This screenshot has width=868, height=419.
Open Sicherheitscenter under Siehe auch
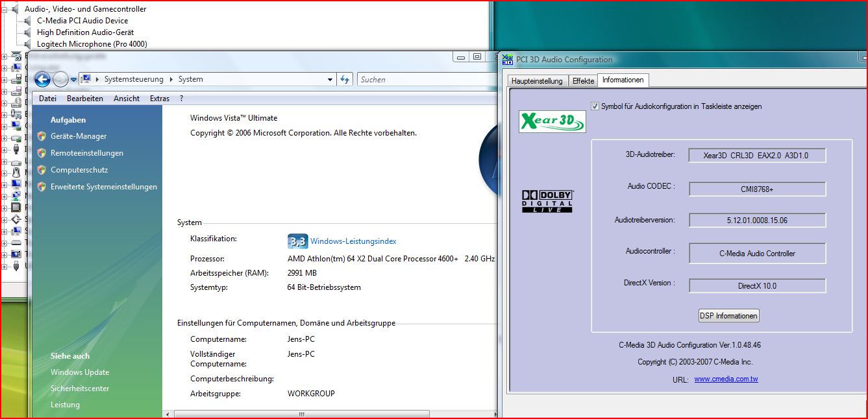(x=80, y=389)
